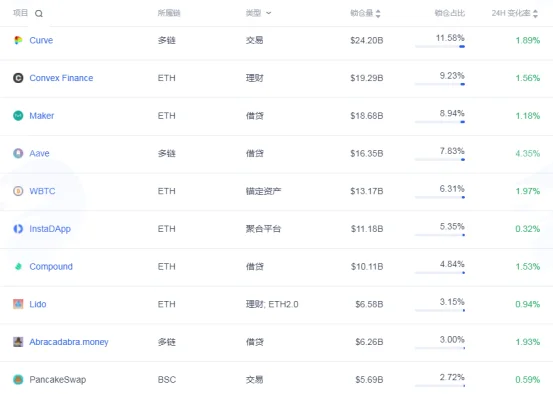
Task: Click Curve's 11.58% share progress bar
Action: (x=440, y=47)
